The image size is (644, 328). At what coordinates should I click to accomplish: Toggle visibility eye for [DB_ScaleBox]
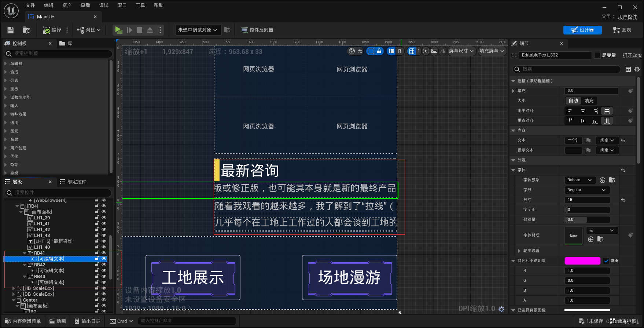(x=104, y=294)
